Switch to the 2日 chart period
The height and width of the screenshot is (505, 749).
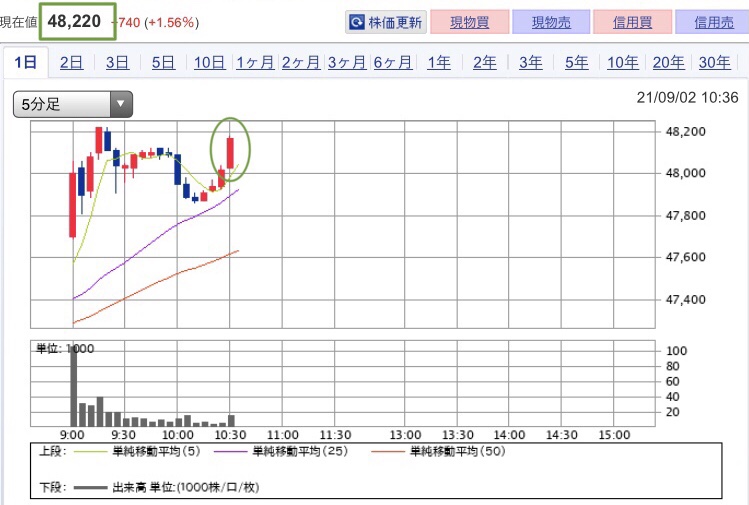point(71,62)
